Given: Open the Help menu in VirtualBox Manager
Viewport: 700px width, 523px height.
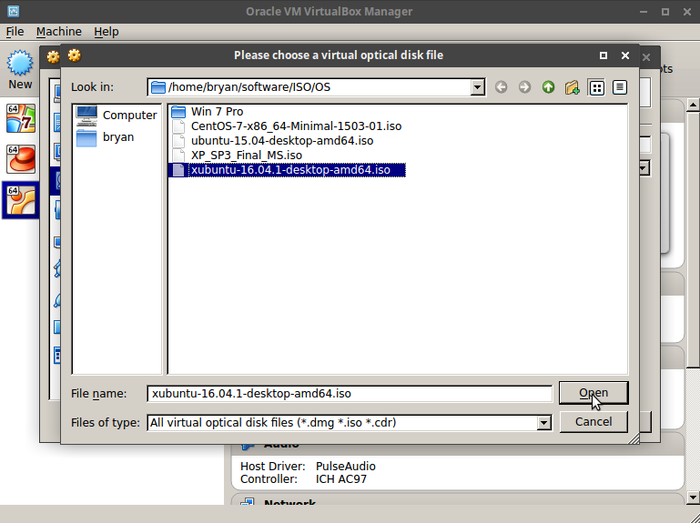Looking at the screenshot, I should (x=106, y=32).
